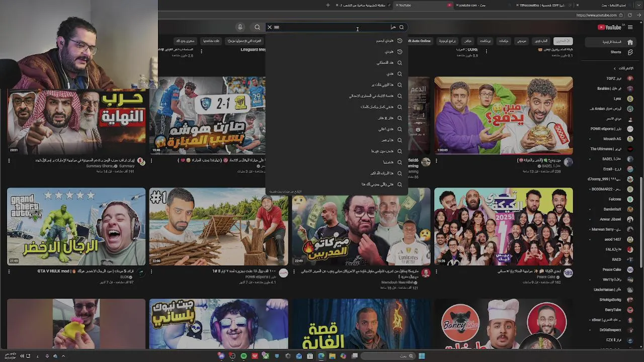
Task: Click the browser navigation arrow icon at the toolbar edge
Action: coord(639,15)
